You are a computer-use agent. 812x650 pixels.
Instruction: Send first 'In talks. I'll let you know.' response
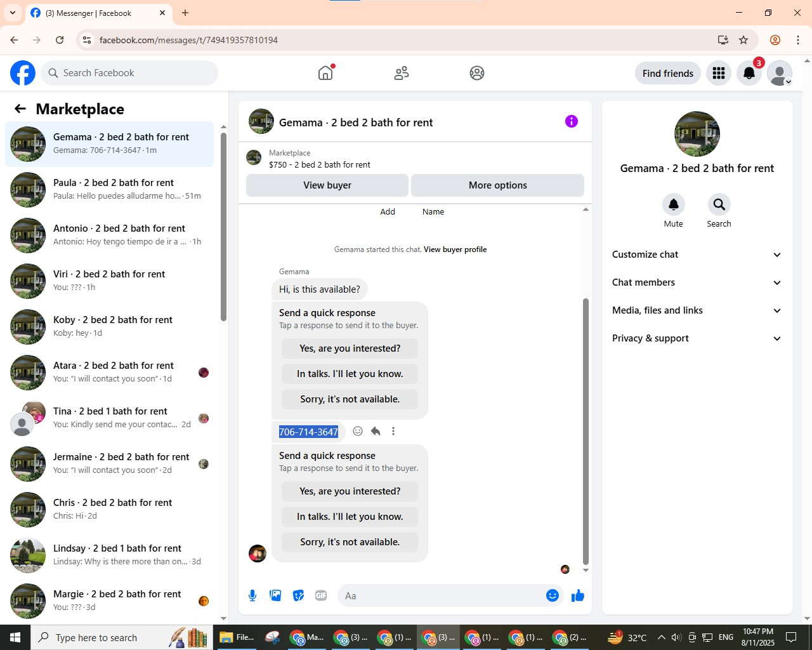pos(350,374)
